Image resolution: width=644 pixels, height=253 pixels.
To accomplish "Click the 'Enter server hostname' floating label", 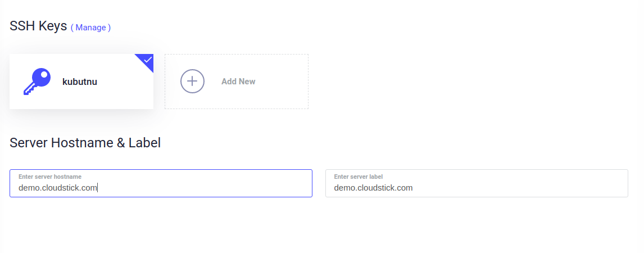I will tap(50, 177).
